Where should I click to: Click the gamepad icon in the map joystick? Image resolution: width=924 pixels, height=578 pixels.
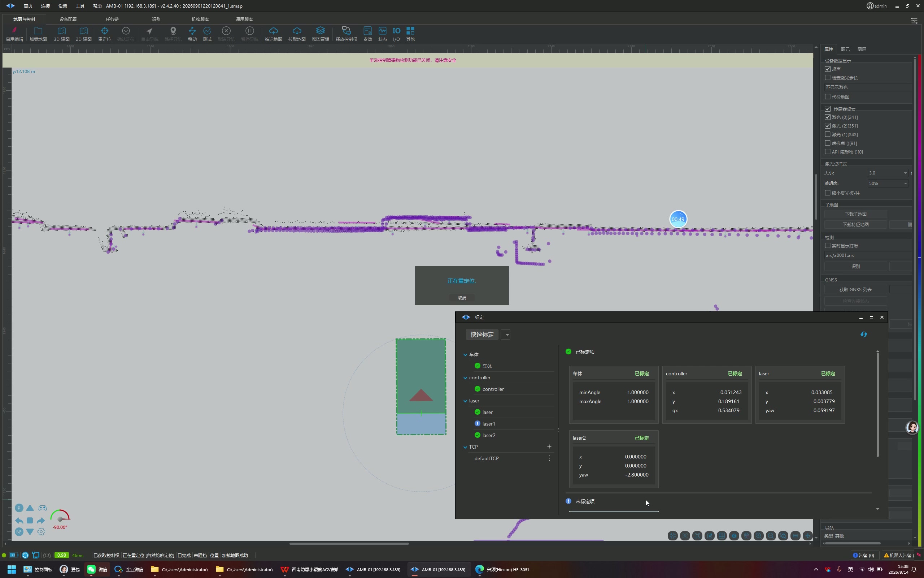pyautogui.click(x=42, y=508)
